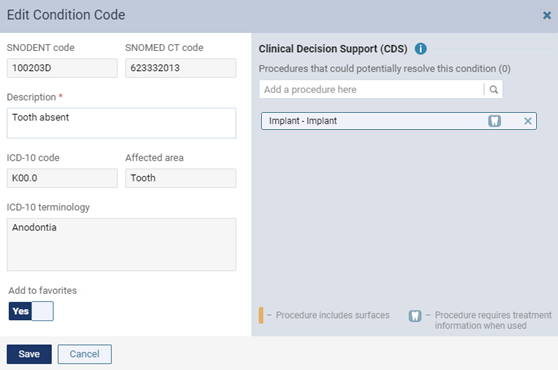
Task: Click the ICD-10 code field
Action: coord(62,178)
